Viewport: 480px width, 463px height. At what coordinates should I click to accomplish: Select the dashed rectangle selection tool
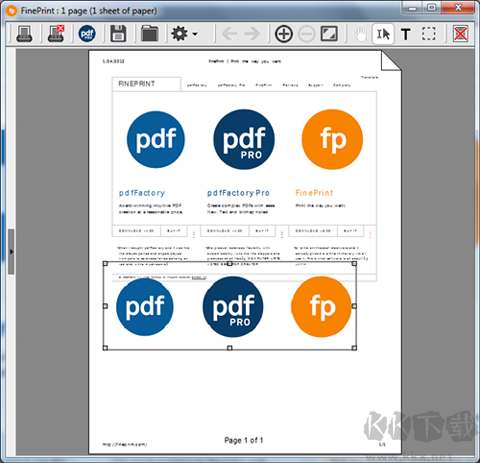429,34
